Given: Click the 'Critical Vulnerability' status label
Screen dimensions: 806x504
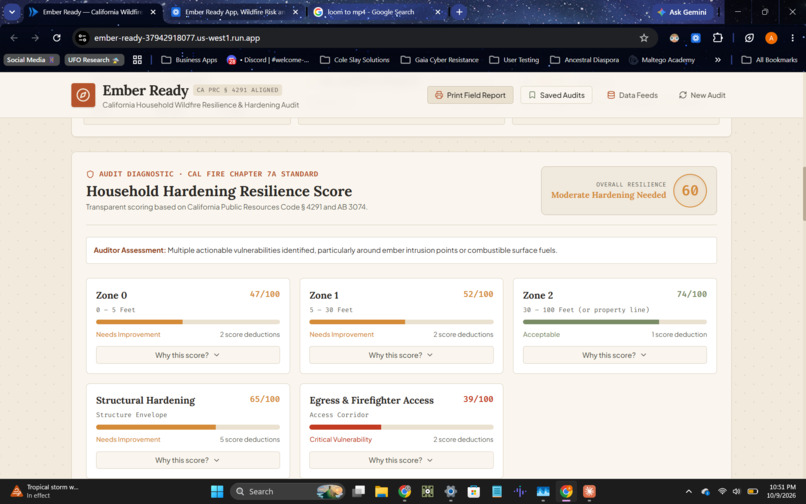Looking at the screenshot, I should click(x=340, y=440).
